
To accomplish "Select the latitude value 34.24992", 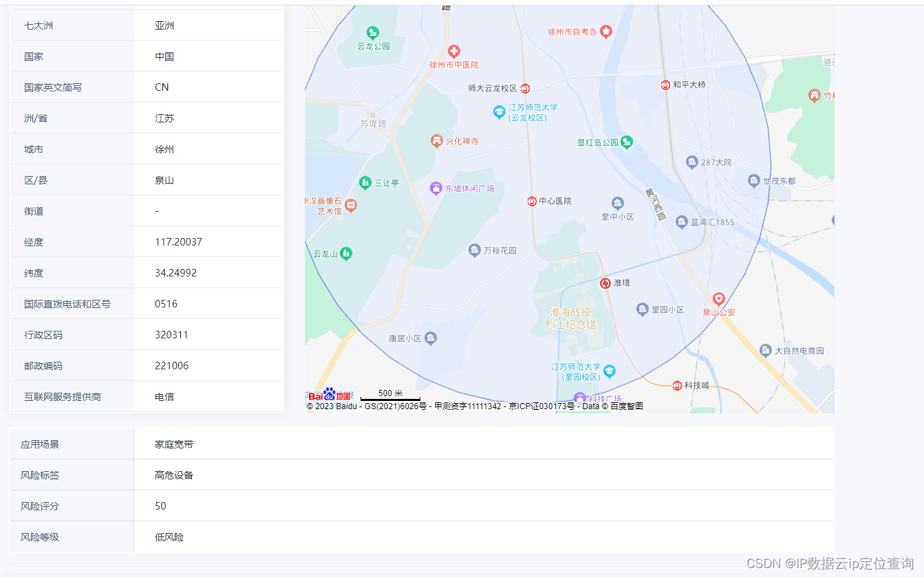I will click(x=175, y=273).
